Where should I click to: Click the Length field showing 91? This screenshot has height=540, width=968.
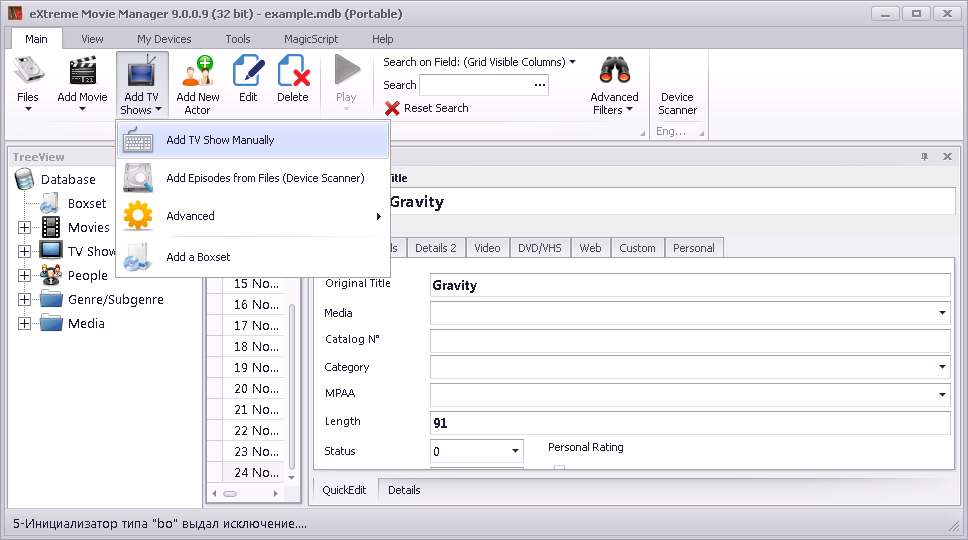tap(690, 423)
